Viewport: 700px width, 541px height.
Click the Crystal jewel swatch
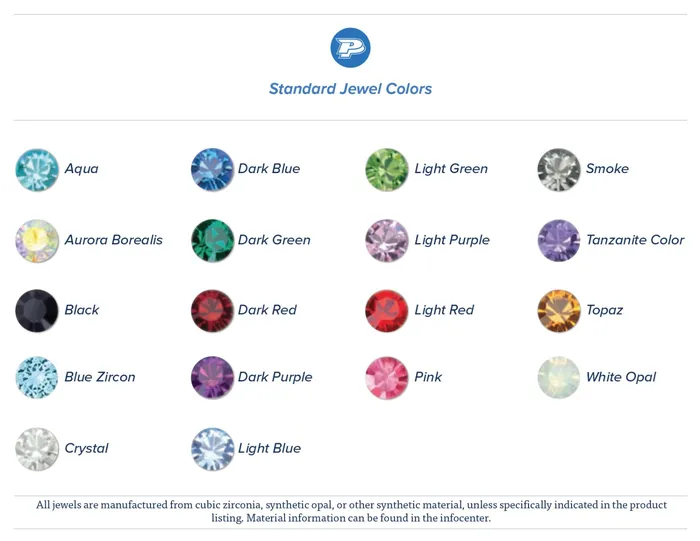(x=37, y=449)
